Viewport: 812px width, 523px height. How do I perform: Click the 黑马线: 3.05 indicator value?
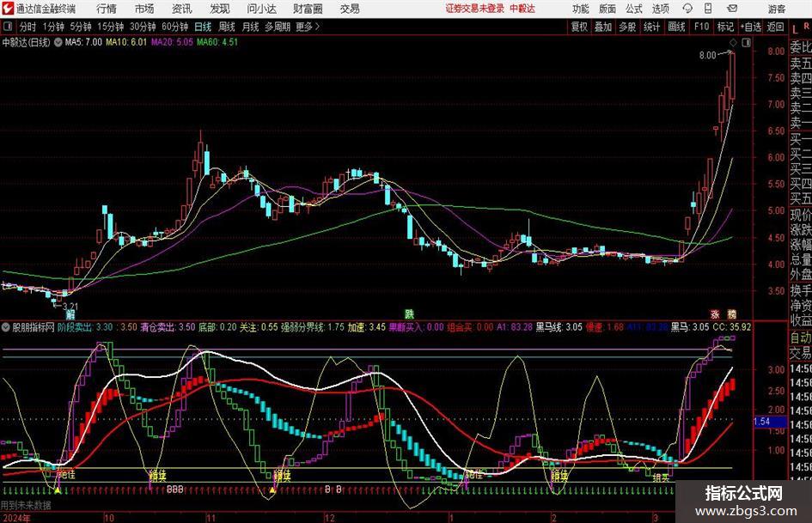pos(559,327)
